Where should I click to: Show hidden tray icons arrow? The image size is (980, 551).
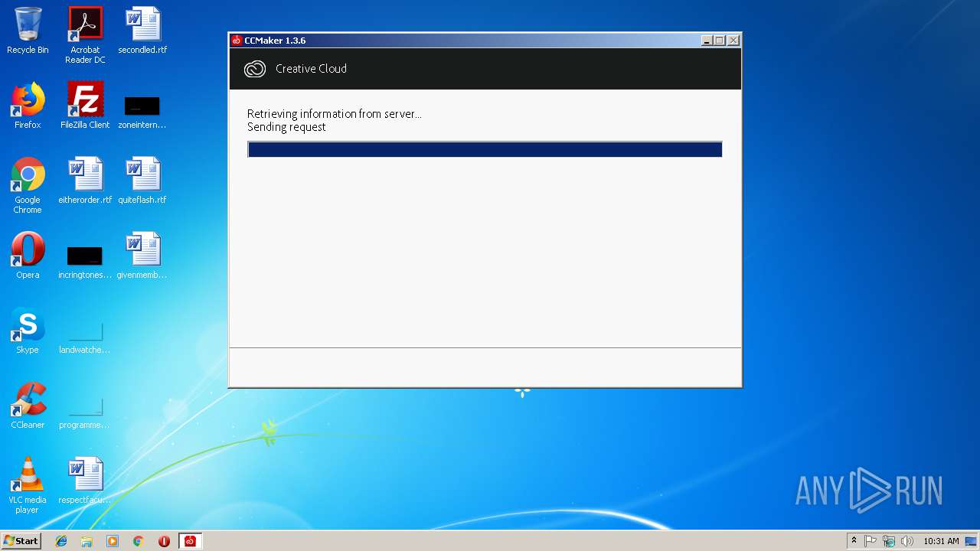pyautogui.click(x=854, y=541)
